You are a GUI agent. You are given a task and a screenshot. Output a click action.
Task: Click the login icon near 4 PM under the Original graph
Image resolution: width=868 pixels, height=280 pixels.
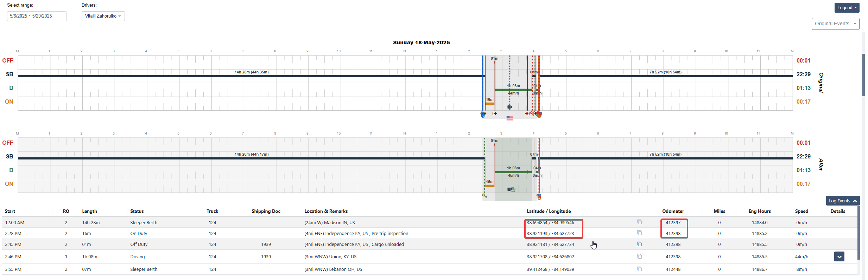point(527,113)
